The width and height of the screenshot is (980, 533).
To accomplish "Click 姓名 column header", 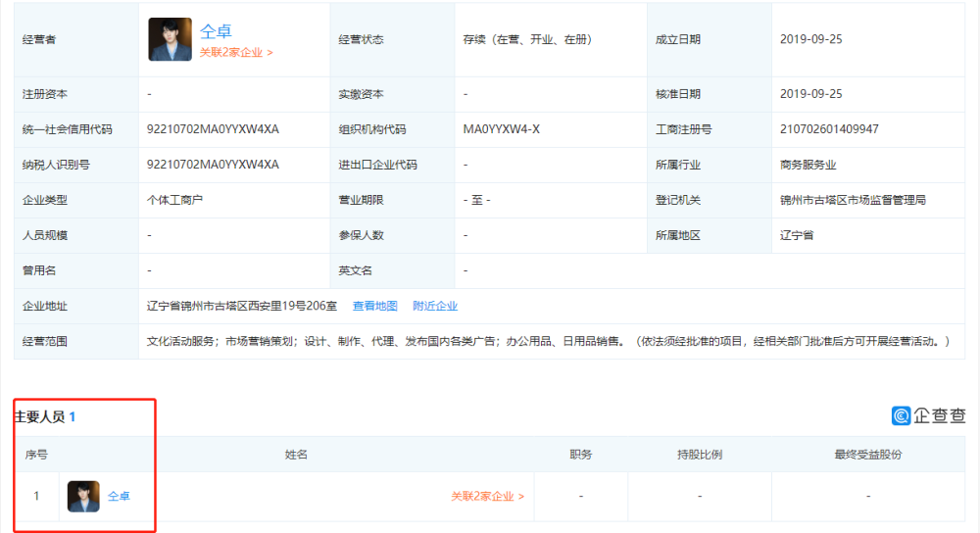I will [x=296, y=455].
